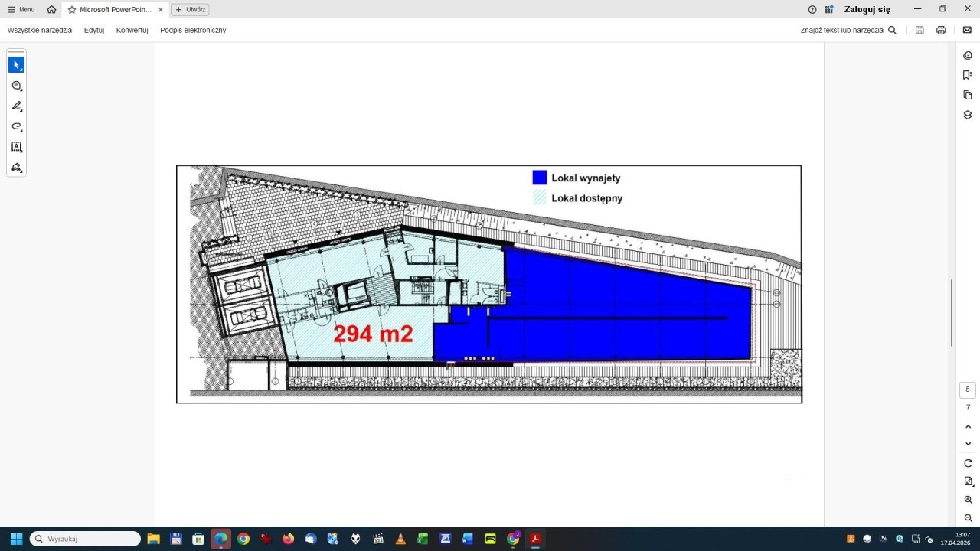This screenshot has height=551, width=980.
Task: Select the arrow selection tool
Action: click(16, 65)
